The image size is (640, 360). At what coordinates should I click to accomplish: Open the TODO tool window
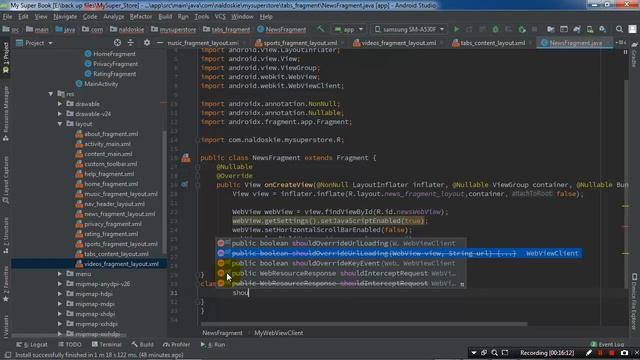(70, 344)
